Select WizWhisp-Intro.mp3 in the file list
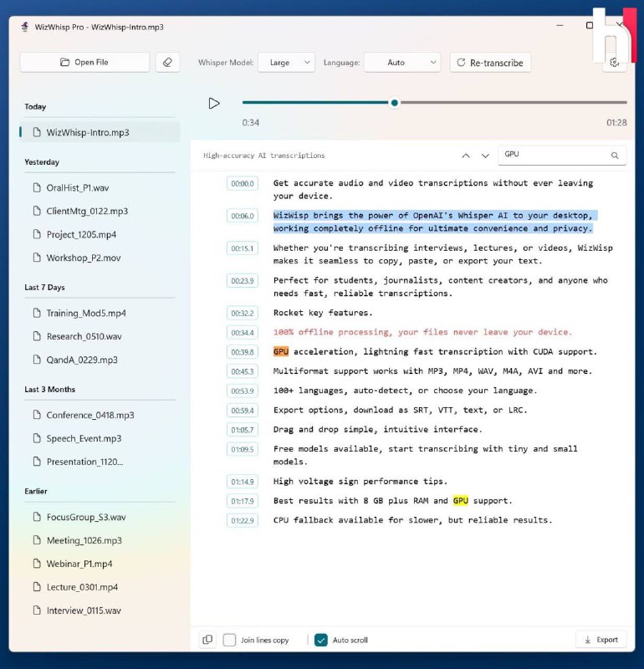Screen dimensions: 644x669 coord(100,132)
